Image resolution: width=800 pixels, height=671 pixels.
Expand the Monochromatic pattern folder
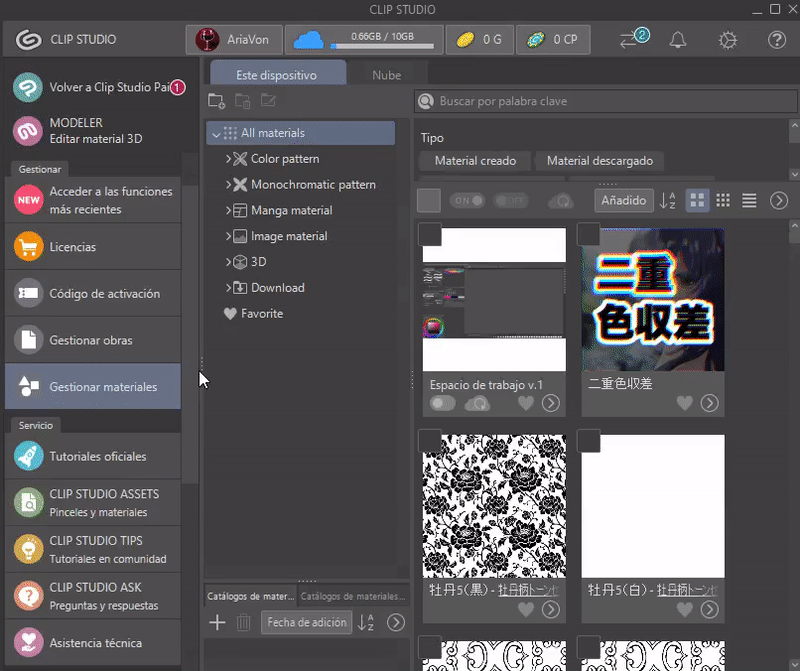228,184
